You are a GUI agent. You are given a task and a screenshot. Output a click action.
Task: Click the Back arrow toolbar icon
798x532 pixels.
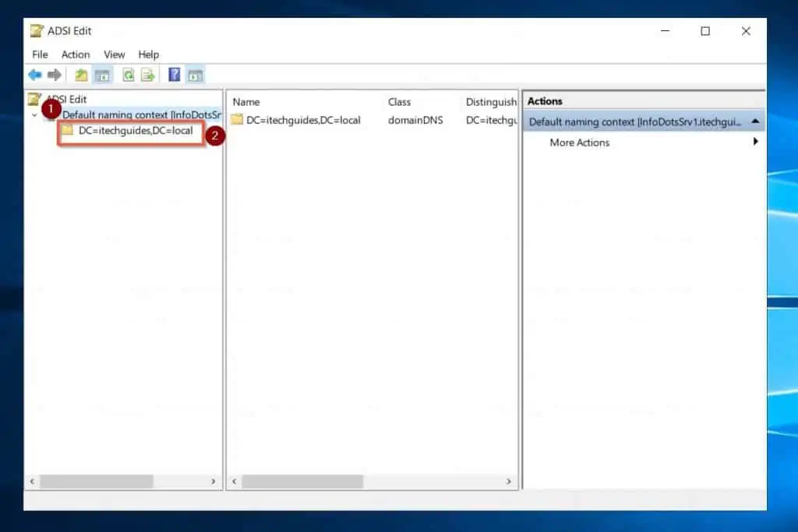pyautogui.click(x=34, y=76)
